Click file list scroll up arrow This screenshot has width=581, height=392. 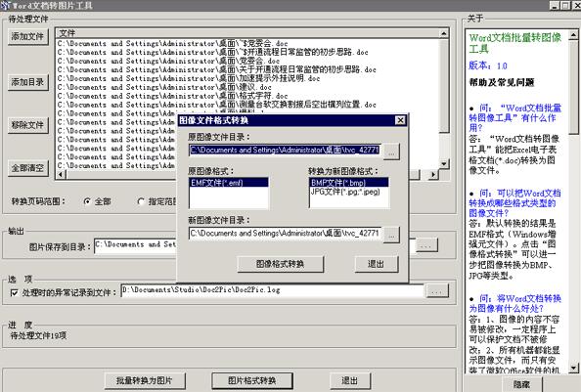(x=444, y=33)
